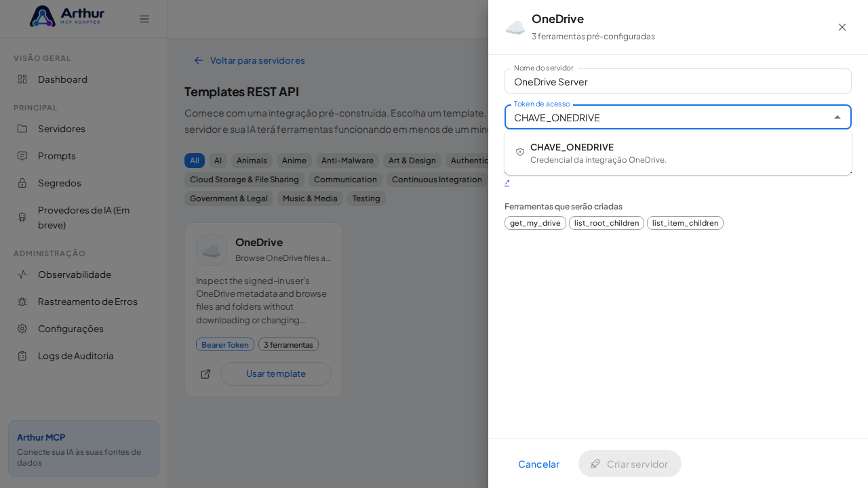Click the Configurações gear icon
The image size is (868, 488).
coord(22,329)
